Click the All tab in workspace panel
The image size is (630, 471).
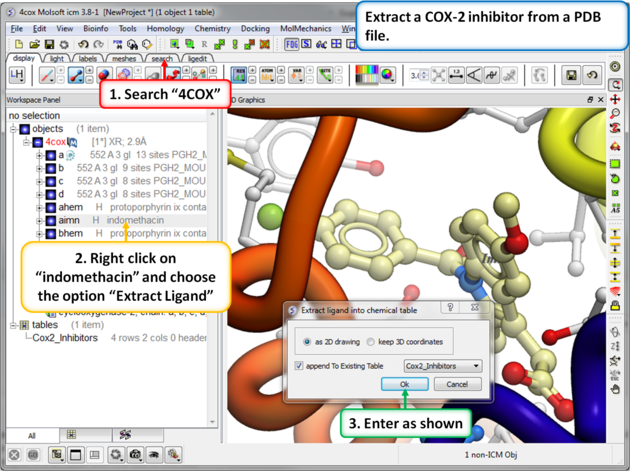click(32, 435)
